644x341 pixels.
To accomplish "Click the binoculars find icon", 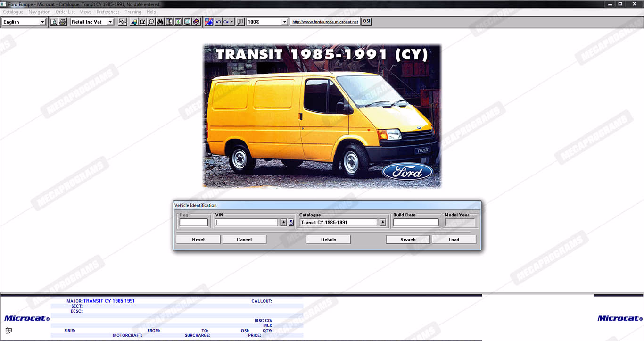I will click(x=160, y=22).
